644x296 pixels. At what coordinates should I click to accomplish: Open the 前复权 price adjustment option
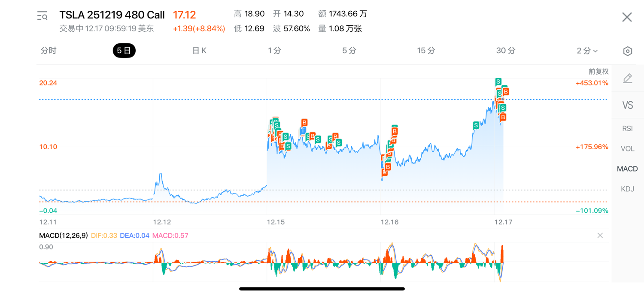[x=598, y=72]
